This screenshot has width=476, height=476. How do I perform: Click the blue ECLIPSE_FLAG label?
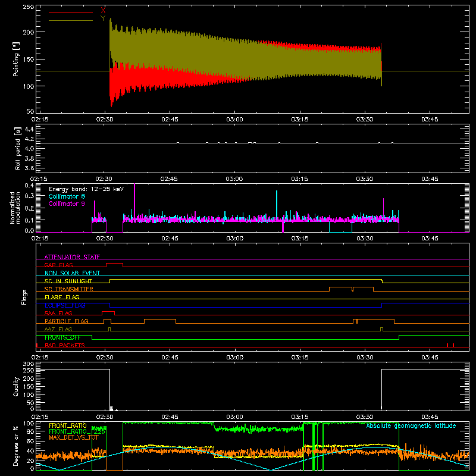[65, 305]
